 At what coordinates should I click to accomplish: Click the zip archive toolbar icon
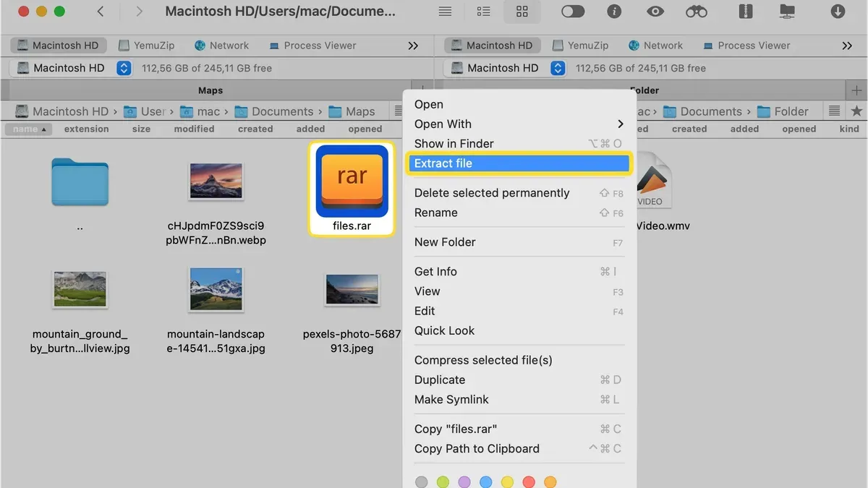click(x=746, y=12)
